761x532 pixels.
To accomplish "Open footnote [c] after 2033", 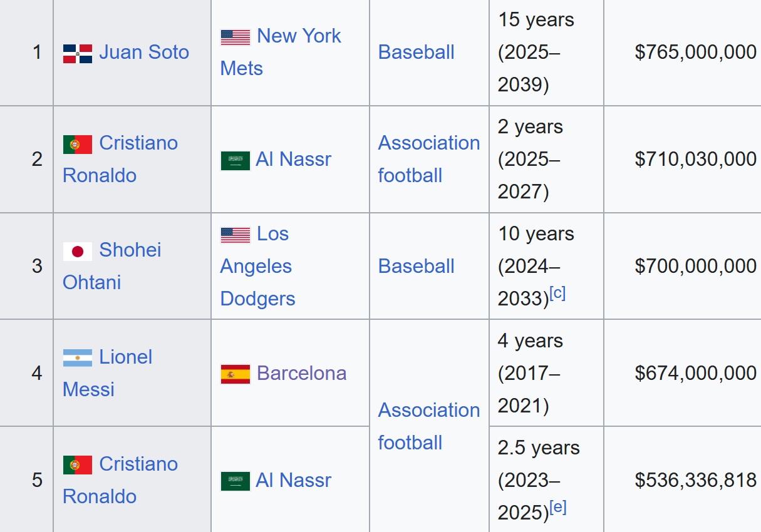I will coord(557,294).
